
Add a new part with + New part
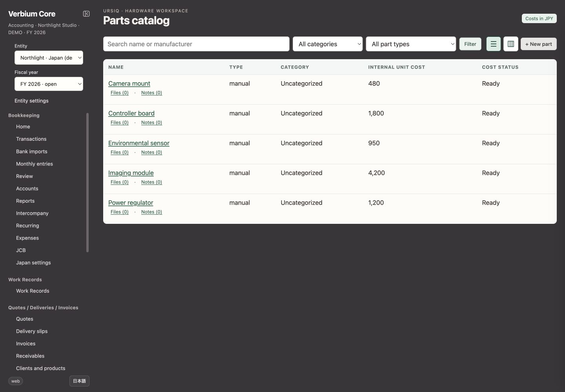[x=538, y=44]
